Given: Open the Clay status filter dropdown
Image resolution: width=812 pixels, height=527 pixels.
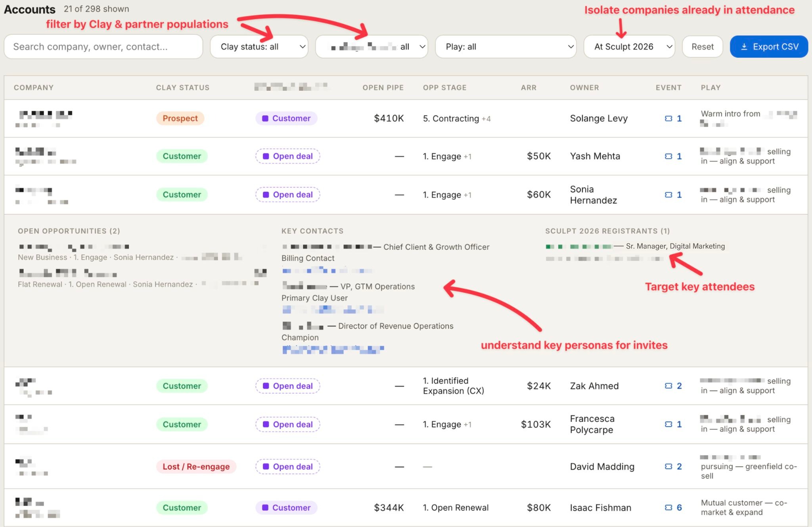Looking at the screenshot, I should coord(259,47).
